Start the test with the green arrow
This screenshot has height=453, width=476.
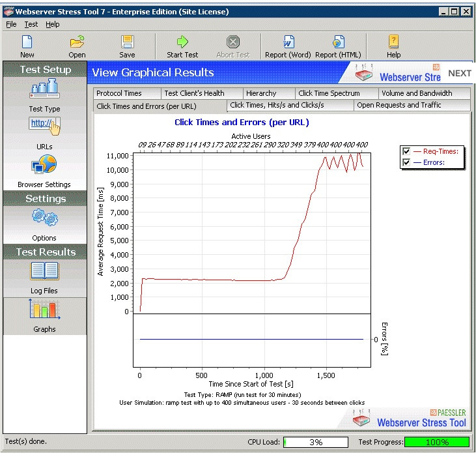[x=182, y=42]
